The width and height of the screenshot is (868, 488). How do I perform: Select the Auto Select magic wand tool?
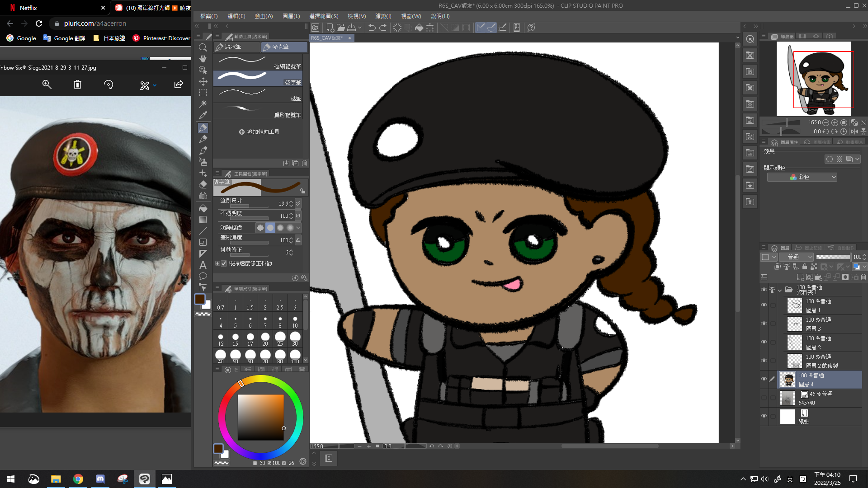(x=203, y=104)
